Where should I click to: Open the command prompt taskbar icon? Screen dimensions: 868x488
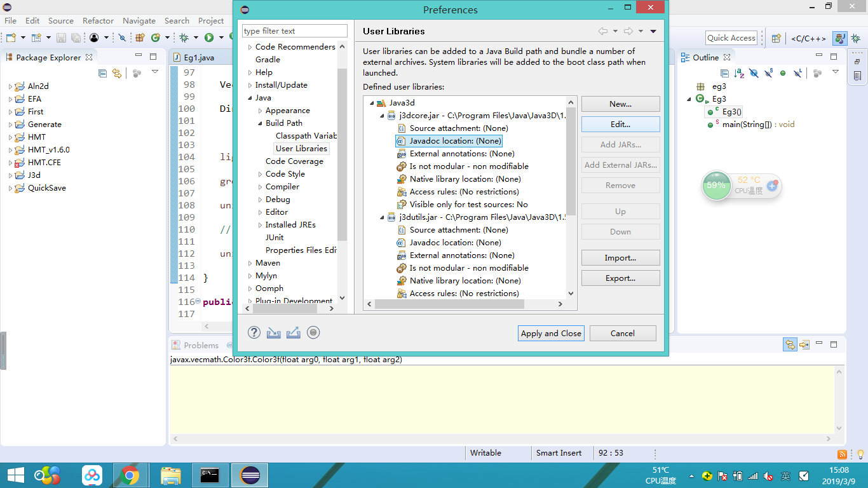tap(210, 475)
